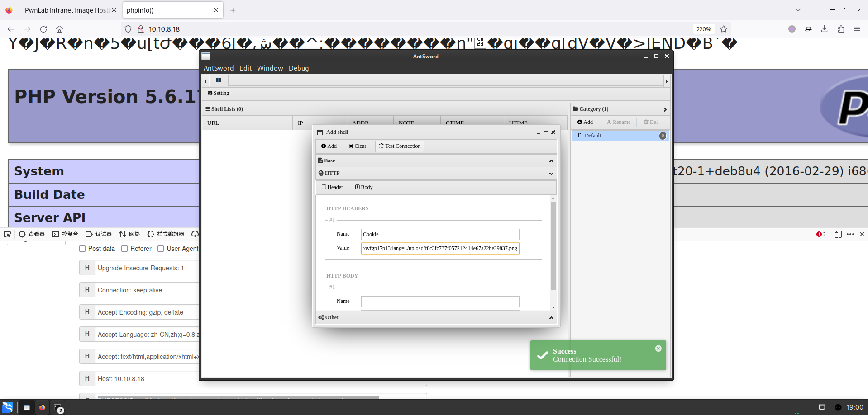Switch to PwnLab Intranet Image Hosting tab
868x415 pixels.
(x=67, y=10)
